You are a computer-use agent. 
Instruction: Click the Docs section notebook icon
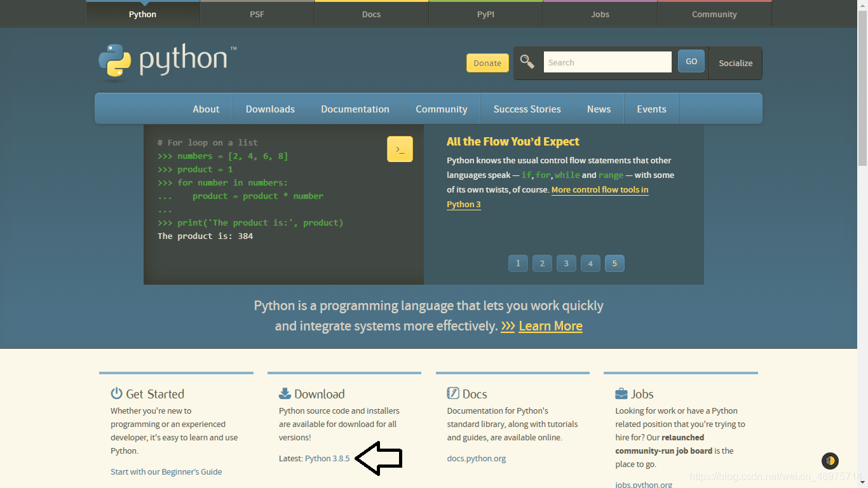453,393
